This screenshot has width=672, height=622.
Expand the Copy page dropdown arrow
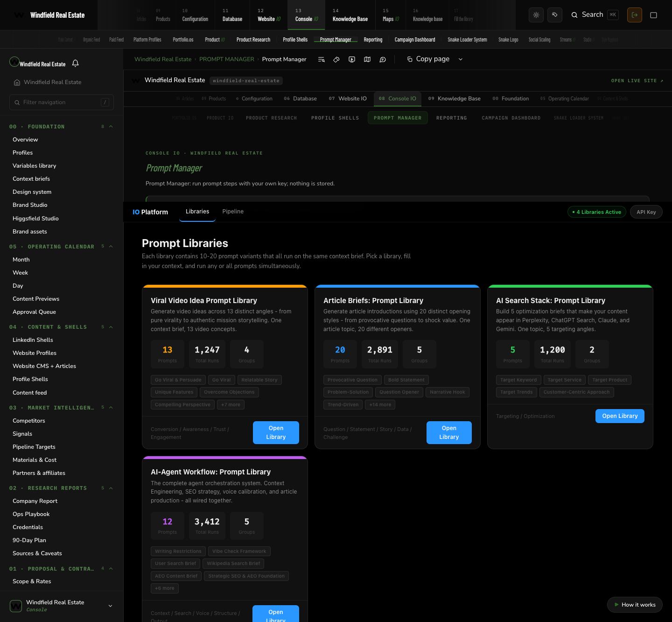pyautogui.click(x=461, y=59)
